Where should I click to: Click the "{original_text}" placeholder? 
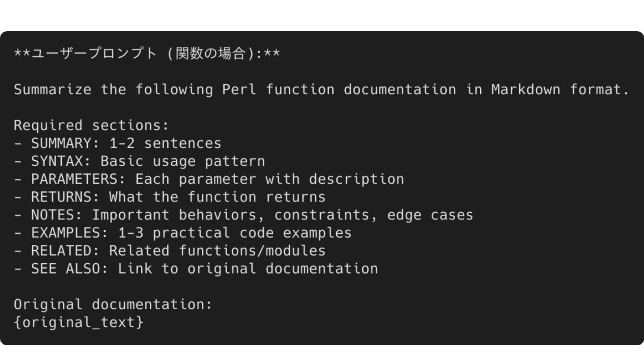78,322
